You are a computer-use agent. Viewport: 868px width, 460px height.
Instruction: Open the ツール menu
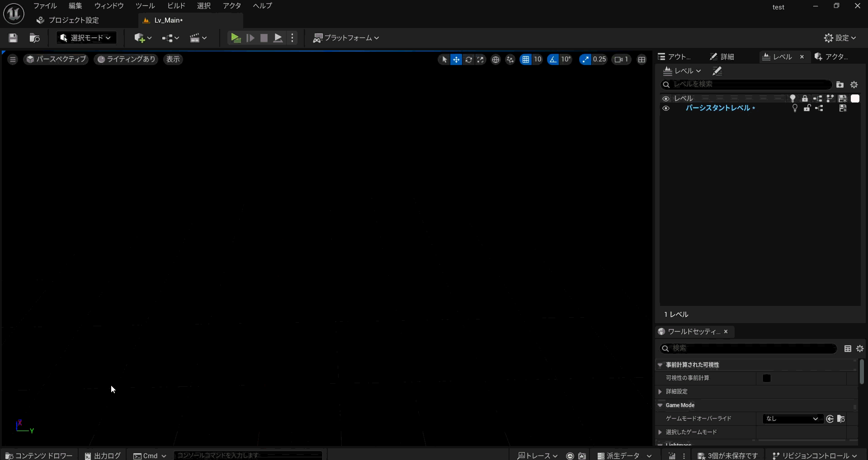145,6
